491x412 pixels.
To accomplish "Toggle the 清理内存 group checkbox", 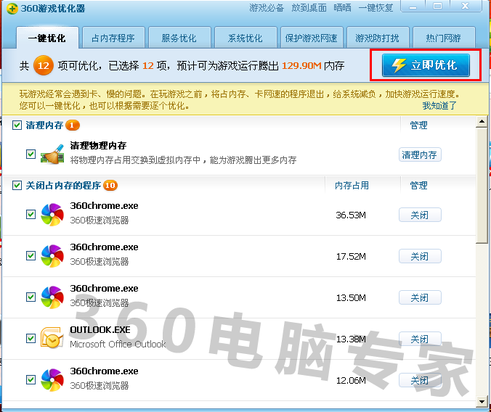I will tap(17, 125).
